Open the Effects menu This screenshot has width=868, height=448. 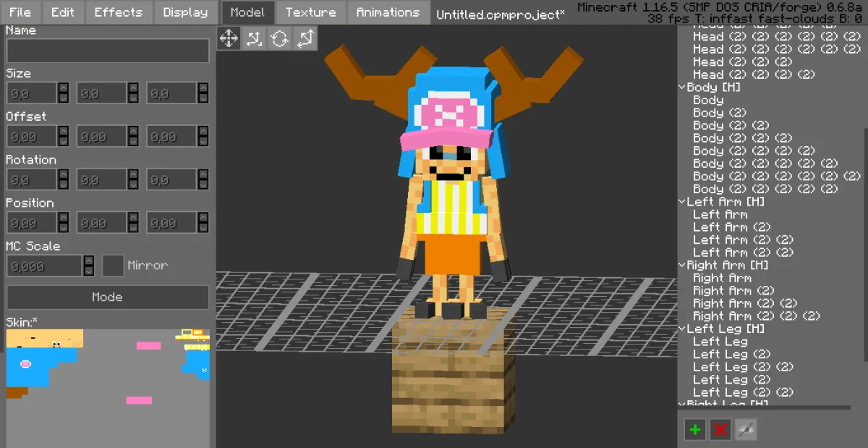click(x=119, y=12)
